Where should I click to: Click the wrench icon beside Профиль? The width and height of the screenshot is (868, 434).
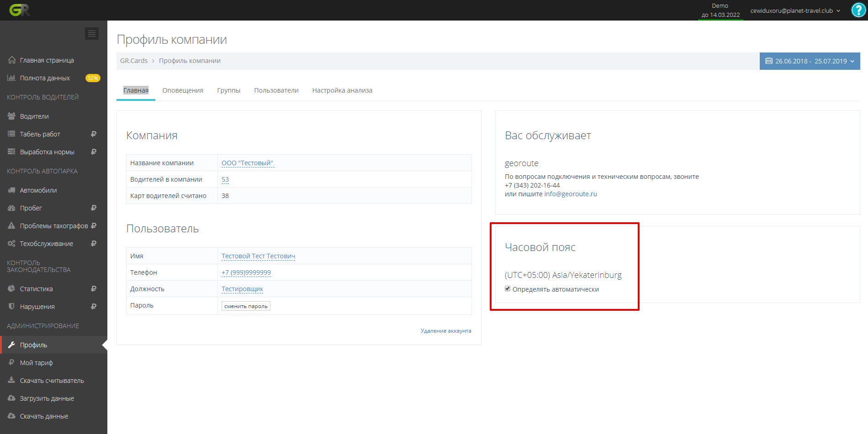tap(11, 345)
